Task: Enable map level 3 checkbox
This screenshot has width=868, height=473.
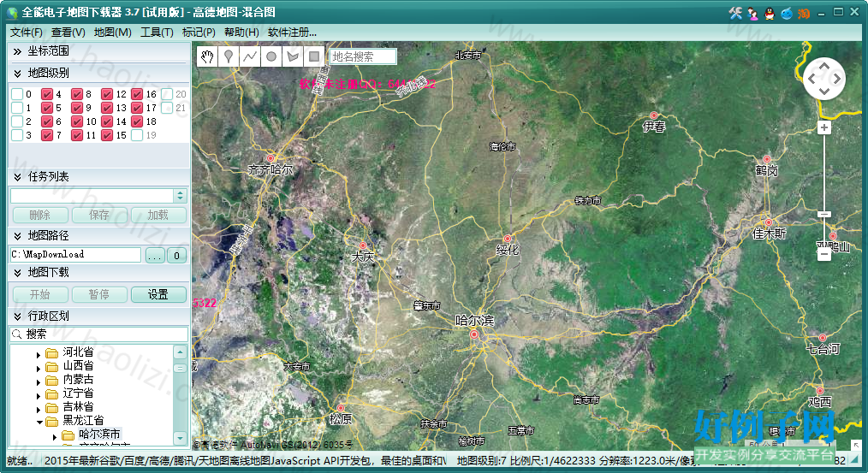Action: coord(17,135)
